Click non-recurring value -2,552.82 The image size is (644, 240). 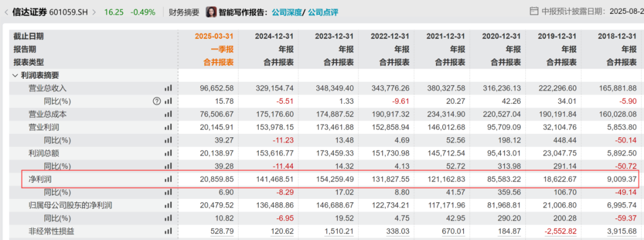click(x=562, y=232)
